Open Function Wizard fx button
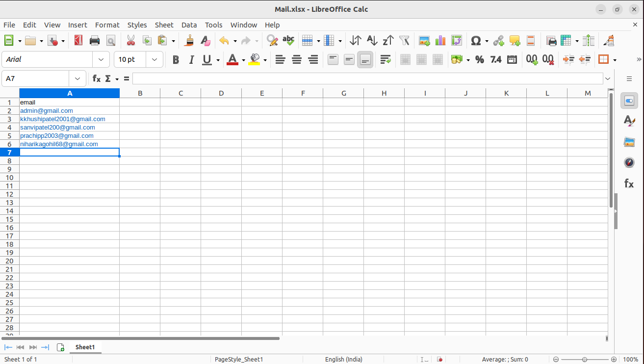 click(97, 78)
